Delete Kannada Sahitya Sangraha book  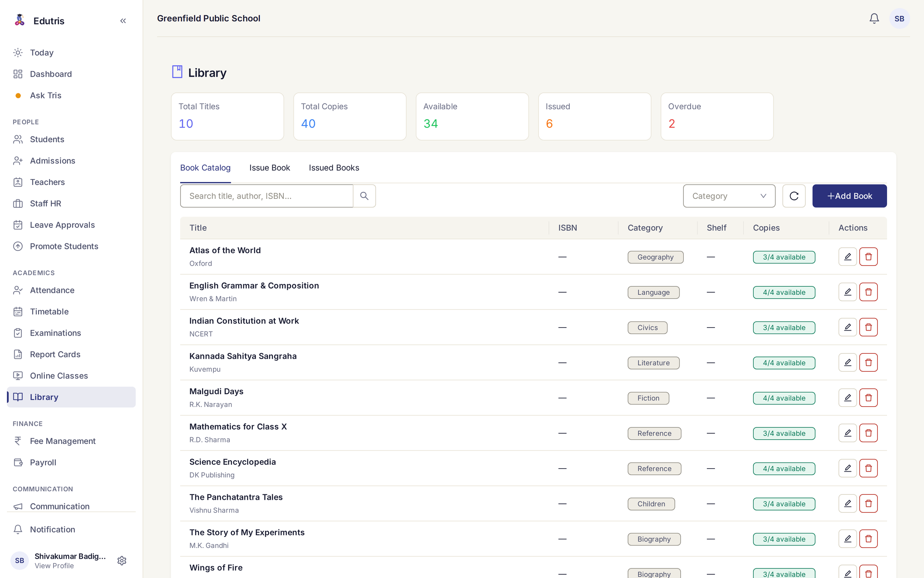coord(868,363)
